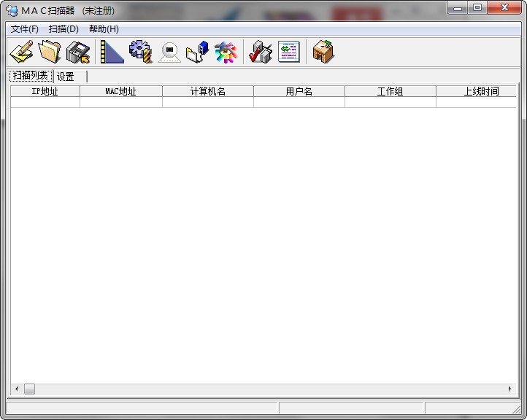Click the brown desk toolbar icon
Image resolution: width=527 pixels, height=420 pixels.
click(323, 51)
